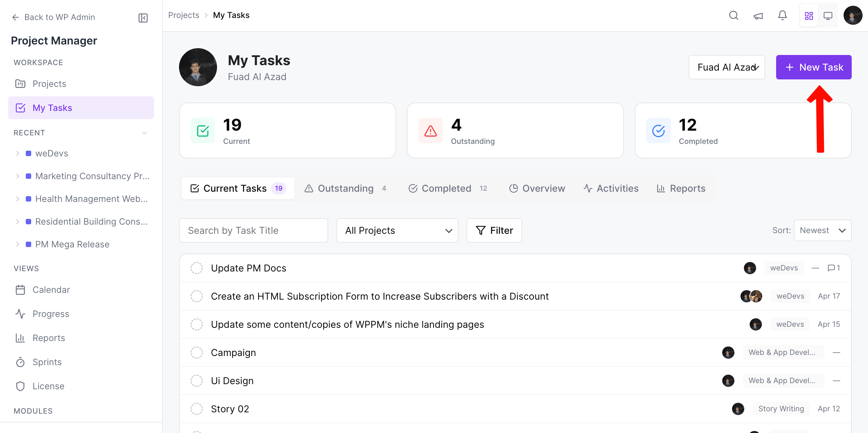The image size is (868, 433).
Task: Mark Update PM Docs task complete
Action: (197, 268)
